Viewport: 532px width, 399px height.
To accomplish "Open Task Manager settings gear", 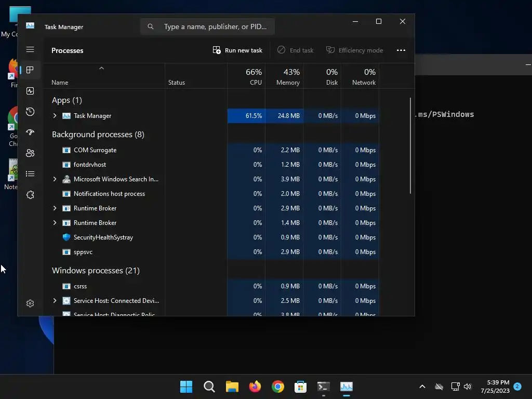I will click(x=30, y=303).
